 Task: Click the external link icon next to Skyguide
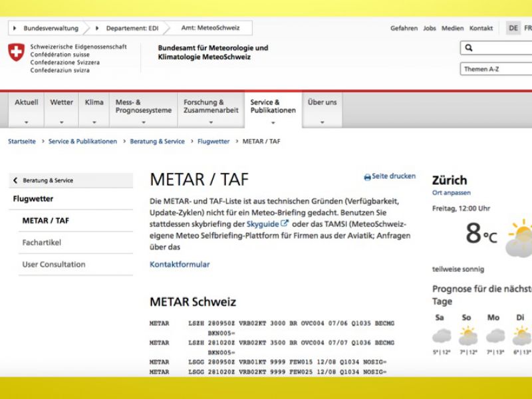coord(285,223)
